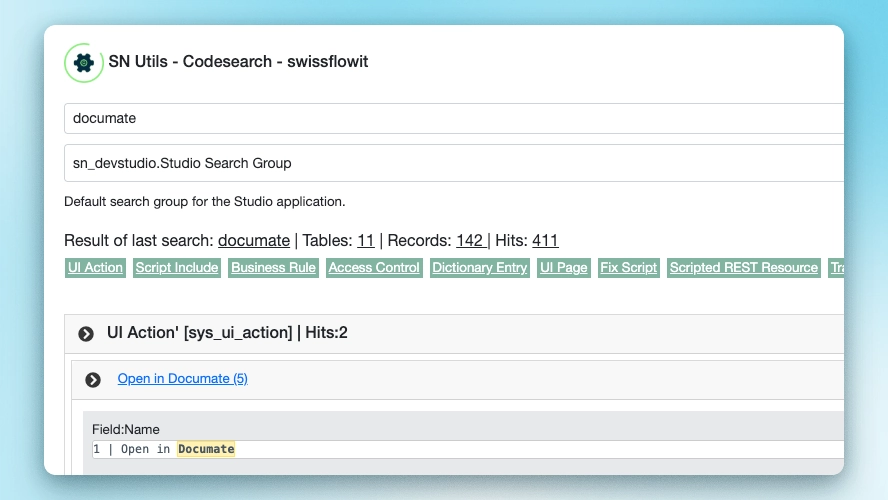Image resolution: width=888 pixels, height=500 pixels.
Task: Collapse the 'Open in Documate (5)' record arrow
Action: click(93, 380)
